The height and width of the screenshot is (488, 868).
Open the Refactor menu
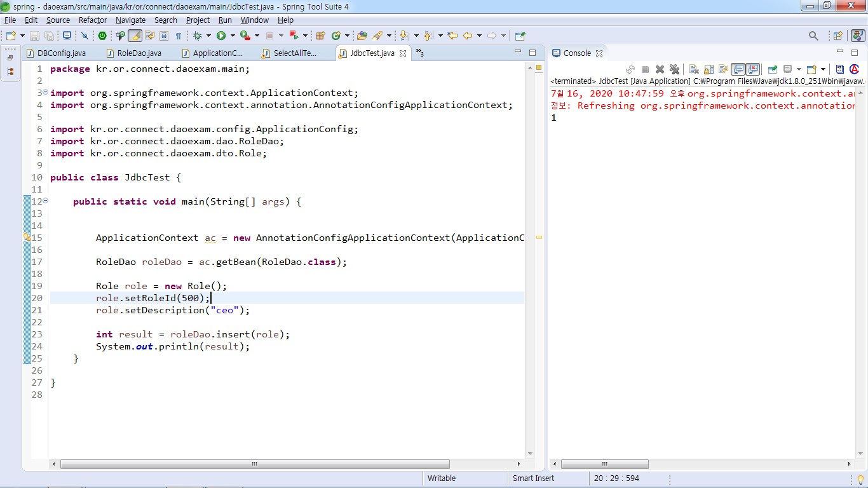[x=93, y=20]
